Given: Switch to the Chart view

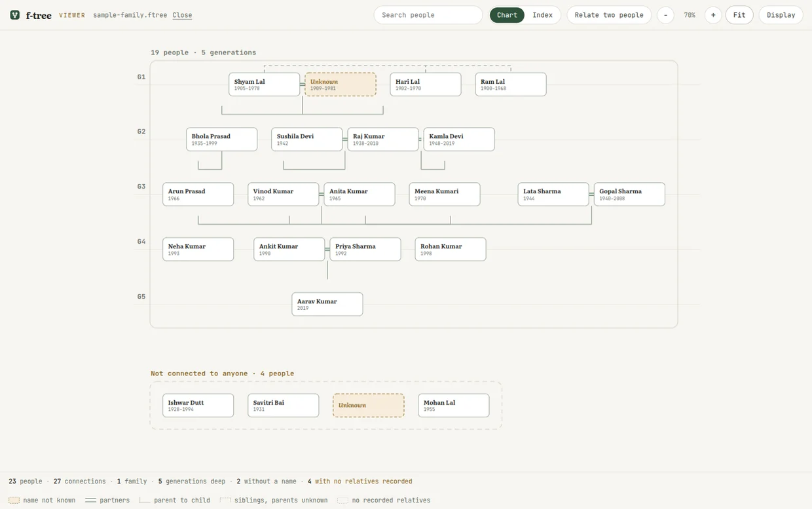Looking at the screenshot, I should tap(507, 15).
